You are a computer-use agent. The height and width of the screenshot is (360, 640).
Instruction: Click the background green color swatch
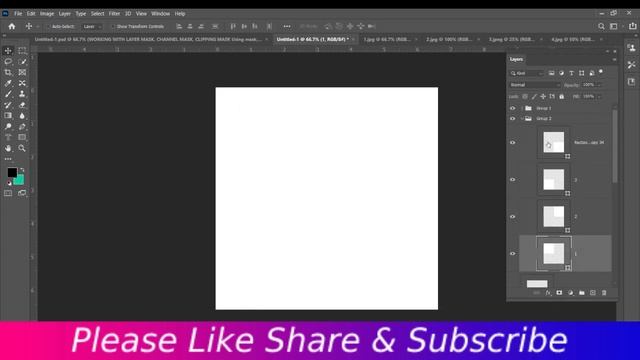tap(20, 180)
